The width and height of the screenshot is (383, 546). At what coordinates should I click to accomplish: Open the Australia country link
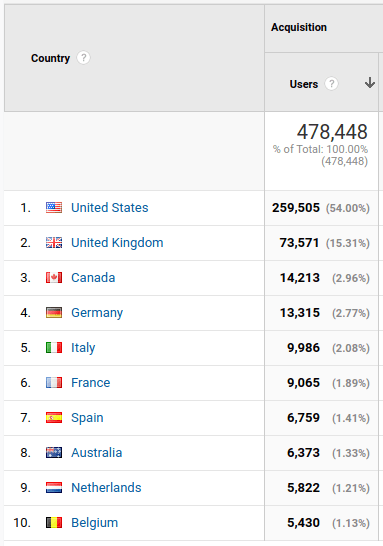[96, 453]
